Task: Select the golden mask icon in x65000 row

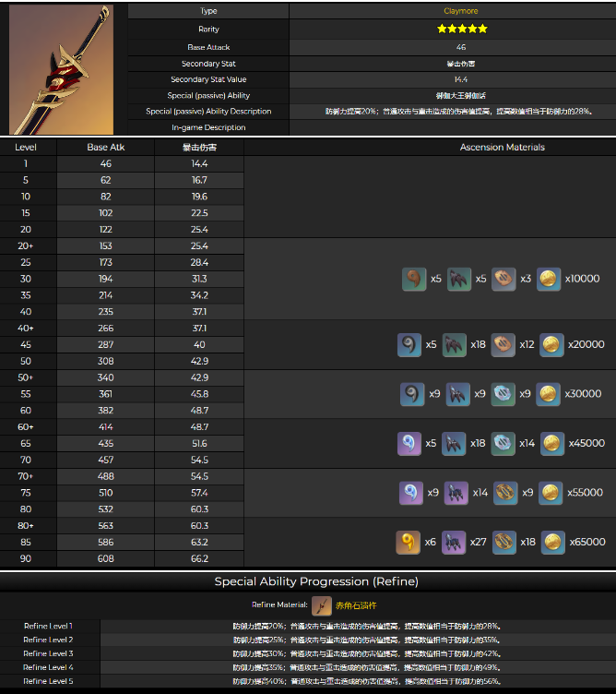Action: [x=504, y=542]
